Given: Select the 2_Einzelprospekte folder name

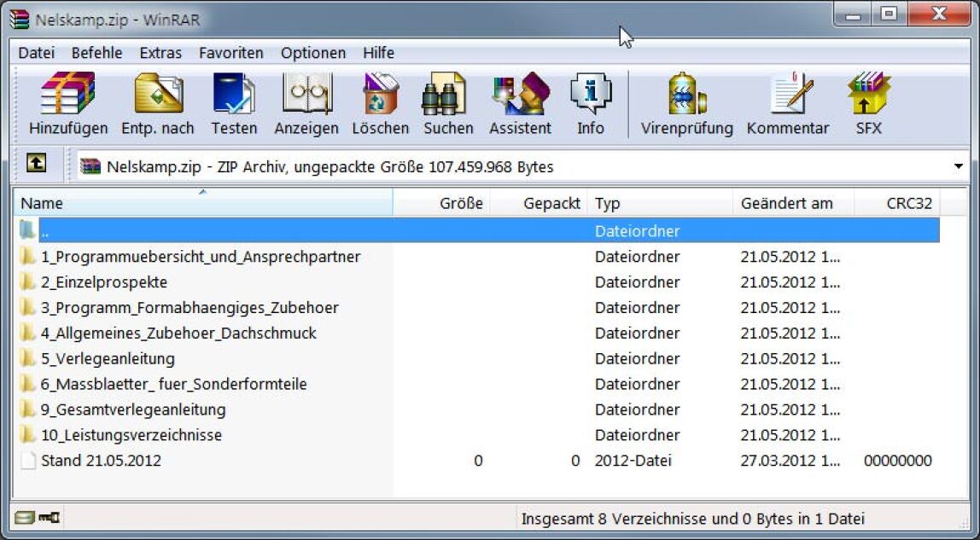Looking at the screenshot, I should [x=104, y=282].
